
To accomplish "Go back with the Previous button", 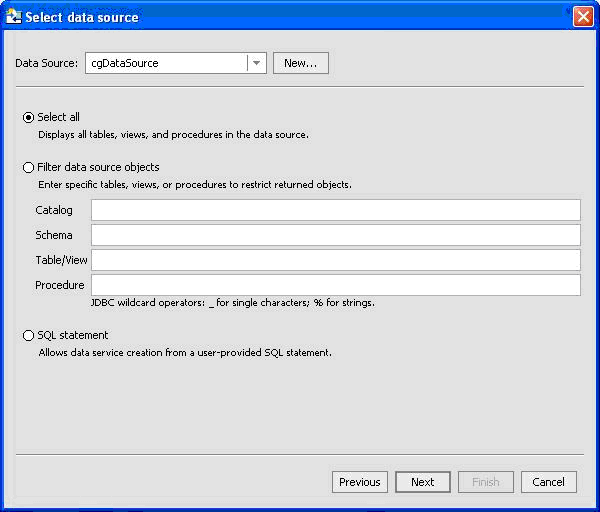I will [x=360, y=482].
